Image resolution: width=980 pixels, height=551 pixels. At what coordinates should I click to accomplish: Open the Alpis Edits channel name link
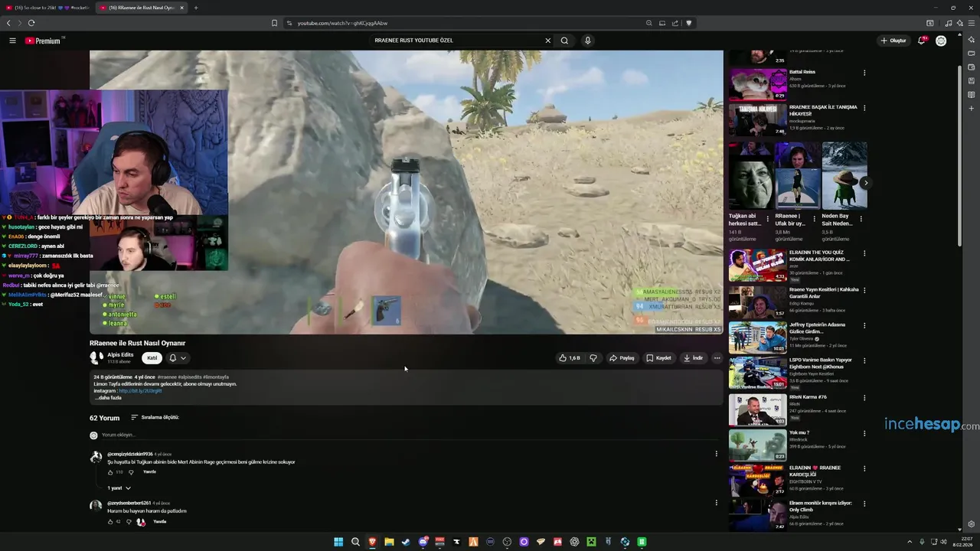click(120, 355)
